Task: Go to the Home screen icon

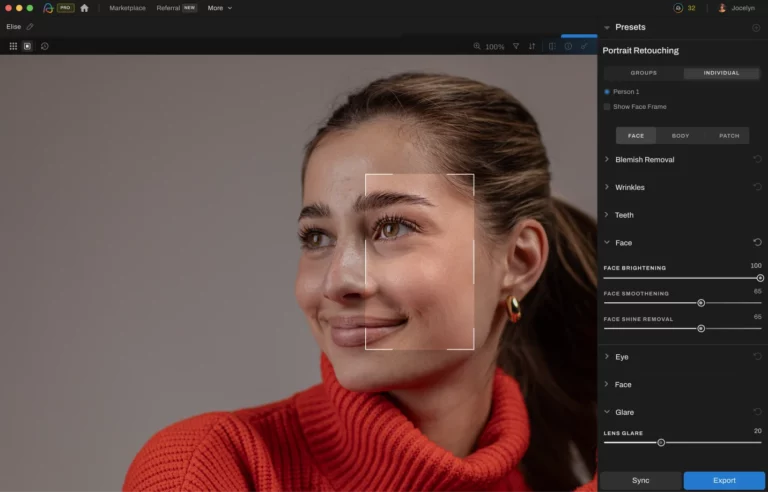Action: pyautogui.click(x=84, y=8)
